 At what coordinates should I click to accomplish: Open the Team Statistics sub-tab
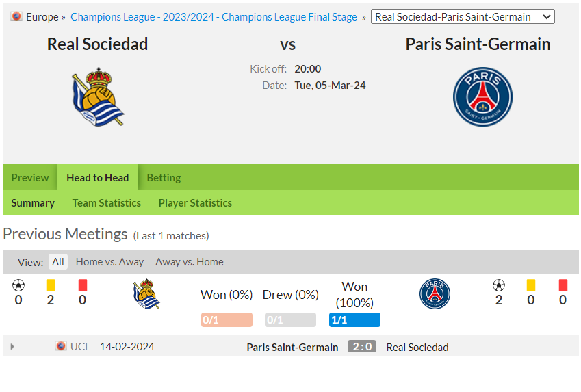[106, 203]
